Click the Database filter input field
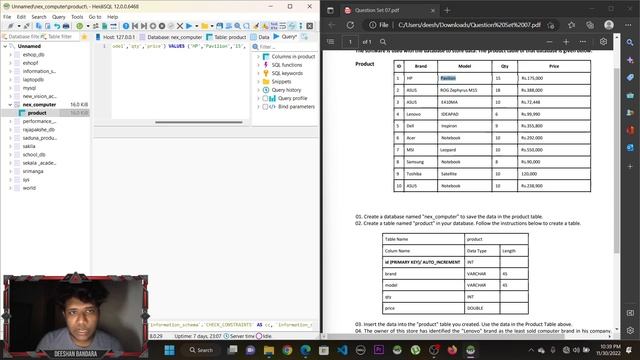 [x=20, y=37]
